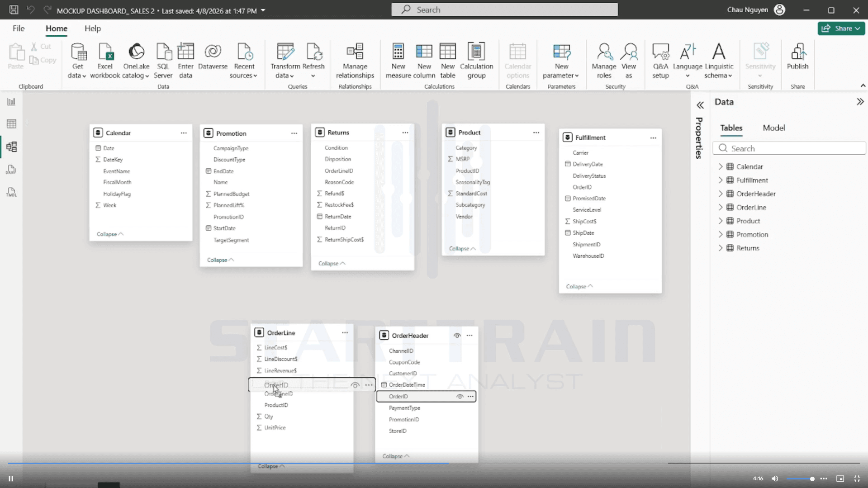Open the OneLake catalog
The image size is (868, 488).
pos(136,61)
